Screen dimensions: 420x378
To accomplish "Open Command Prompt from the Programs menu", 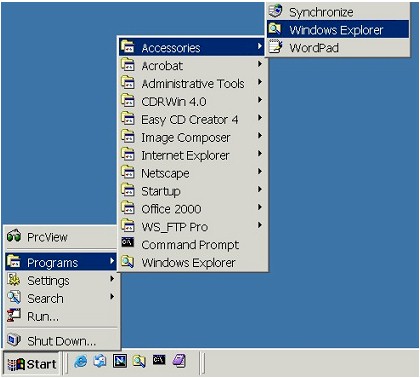I will tap(192, 245).
